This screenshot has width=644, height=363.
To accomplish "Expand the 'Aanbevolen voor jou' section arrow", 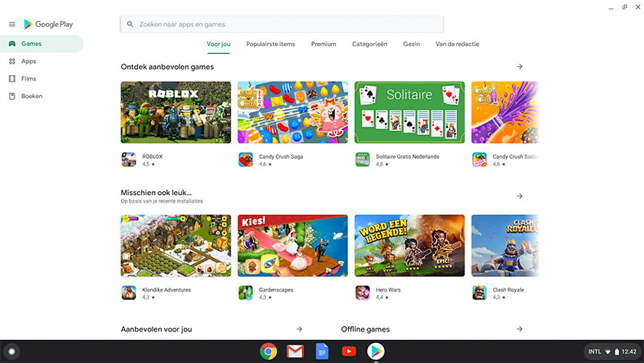I will [299, 329].
